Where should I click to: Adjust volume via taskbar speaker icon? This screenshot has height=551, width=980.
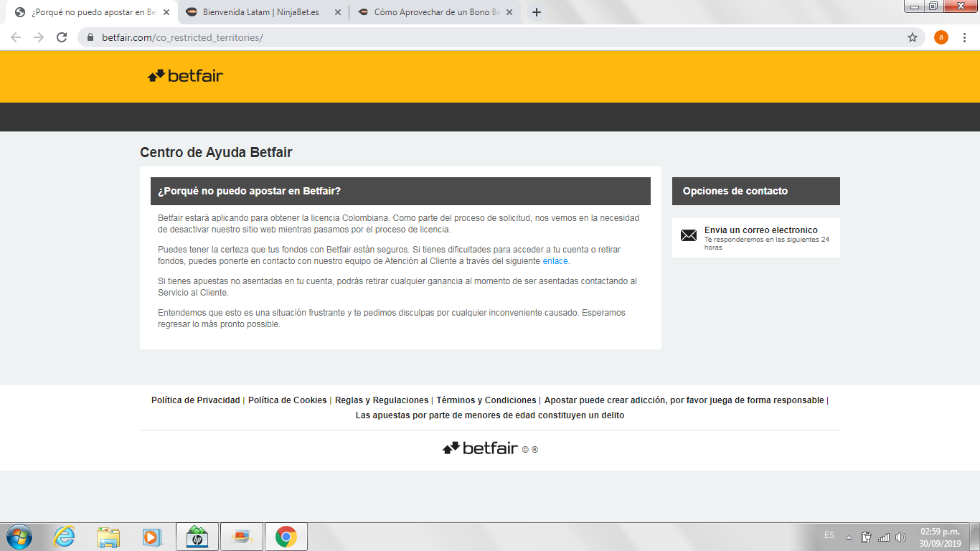pyautogui.click(x=900, y=537)
